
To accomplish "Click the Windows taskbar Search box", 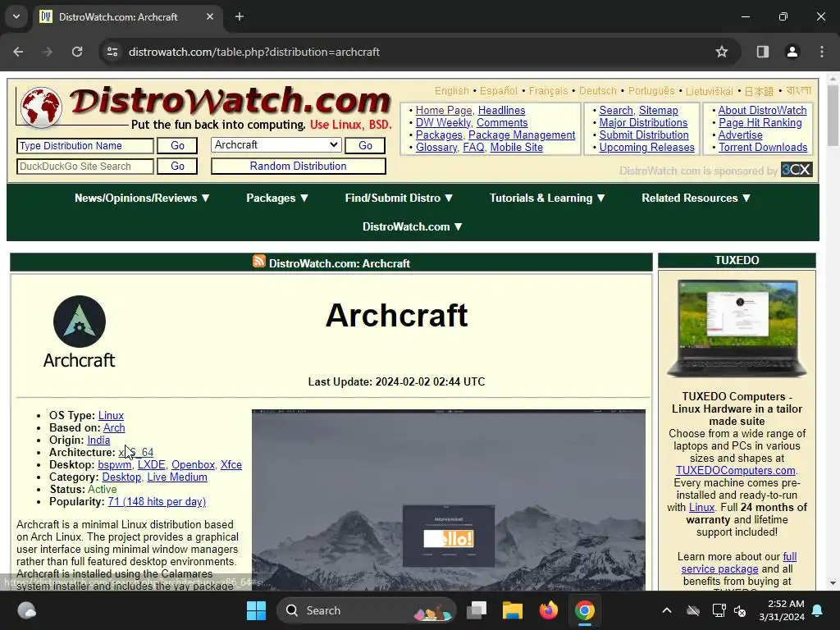I will 367,610.
